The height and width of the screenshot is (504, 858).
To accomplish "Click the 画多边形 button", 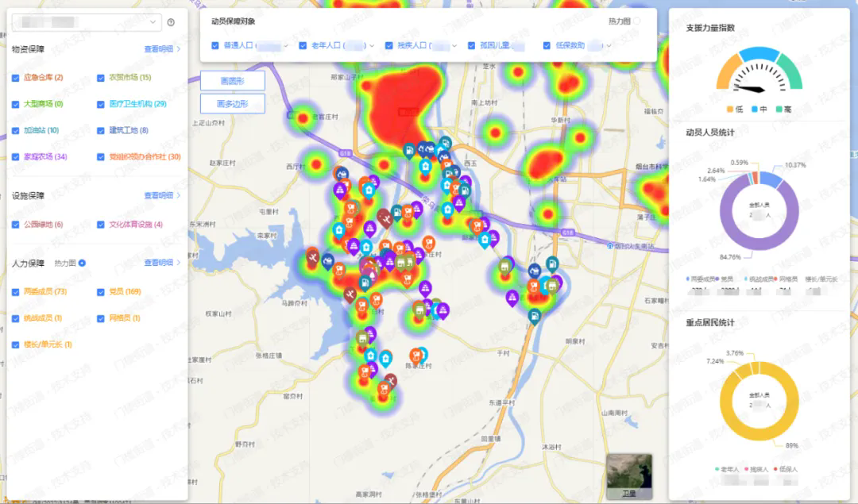I will click(x=232, y=103).
